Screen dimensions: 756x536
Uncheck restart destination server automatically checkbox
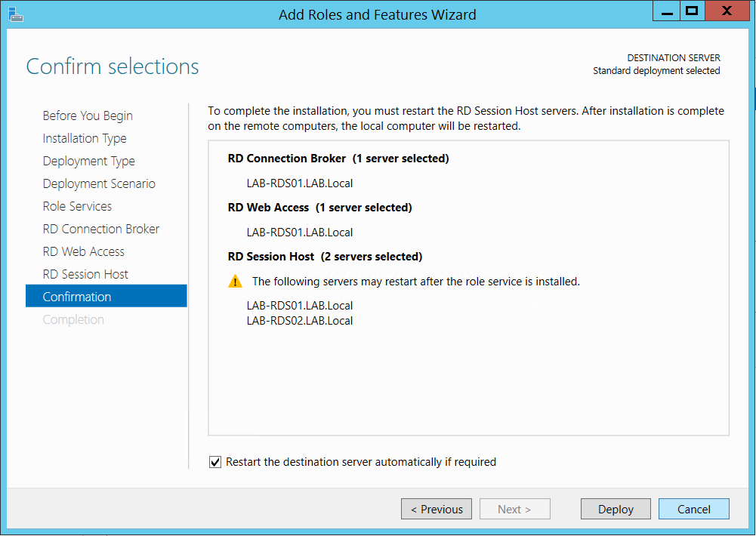[x=215, y=462]
